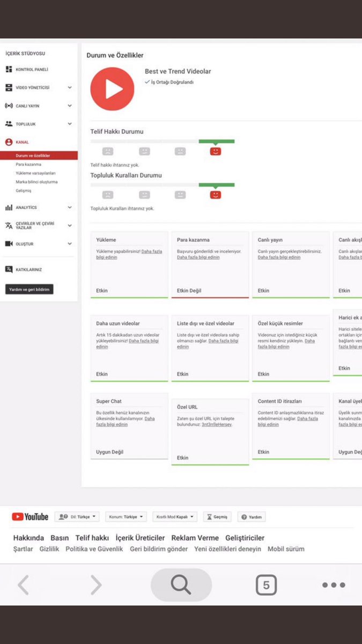Open the KANAL section label

(23, 142)
